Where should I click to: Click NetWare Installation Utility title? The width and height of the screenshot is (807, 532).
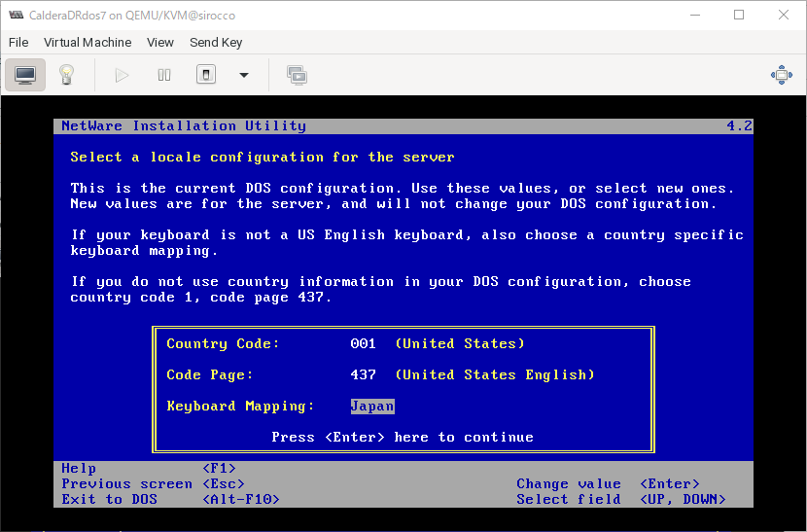(x=184, y=126)
